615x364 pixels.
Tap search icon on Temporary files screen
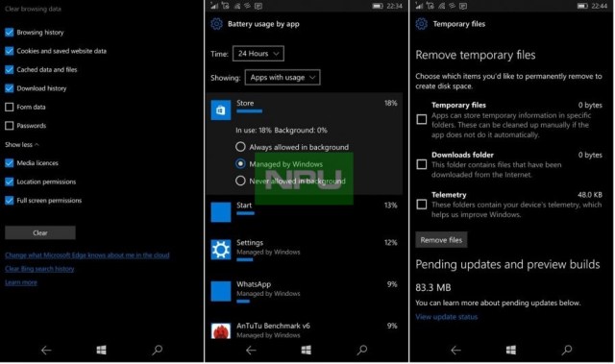[x=567, y=350]
